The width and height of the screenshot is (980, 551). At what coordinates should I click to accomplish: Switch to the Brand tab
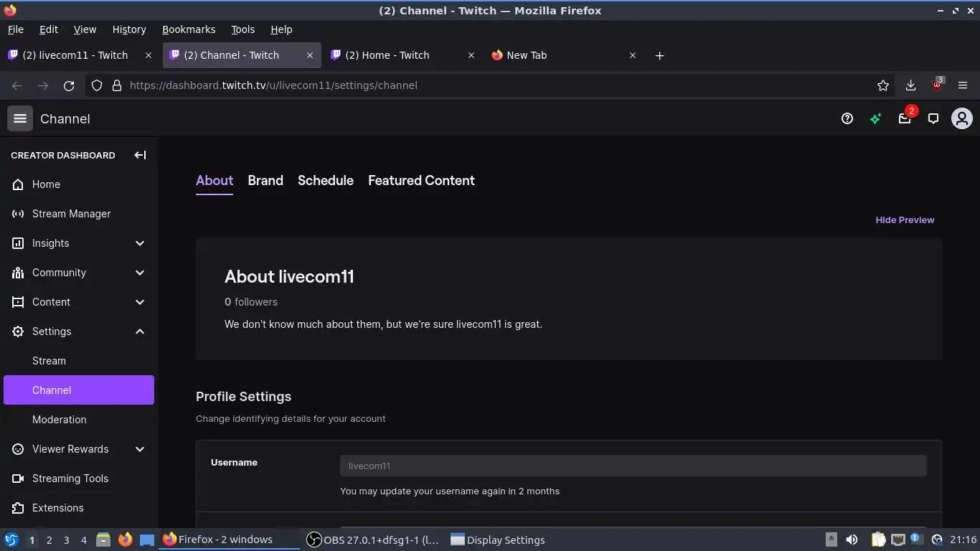[265, 181]
